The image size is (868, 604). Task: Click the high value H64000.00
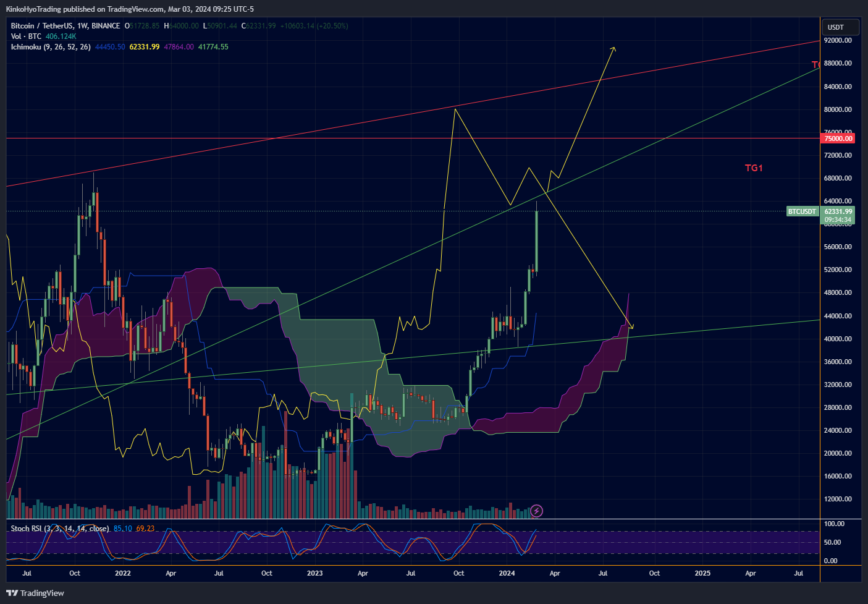[182, 26]
